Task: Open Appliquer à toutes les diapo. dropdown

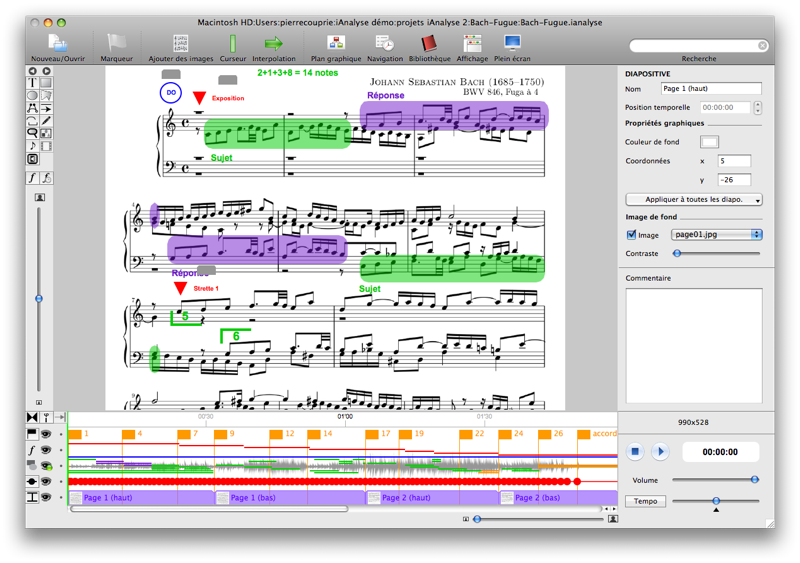Action: [x=694, y=200]
